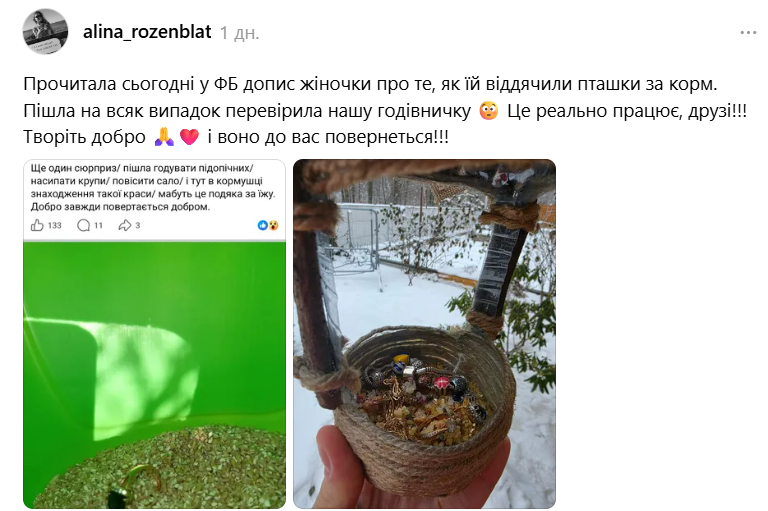Click the 1 дн. post timestamp
The height and width of the screenshot is (511, 768).
coord(240,33)
